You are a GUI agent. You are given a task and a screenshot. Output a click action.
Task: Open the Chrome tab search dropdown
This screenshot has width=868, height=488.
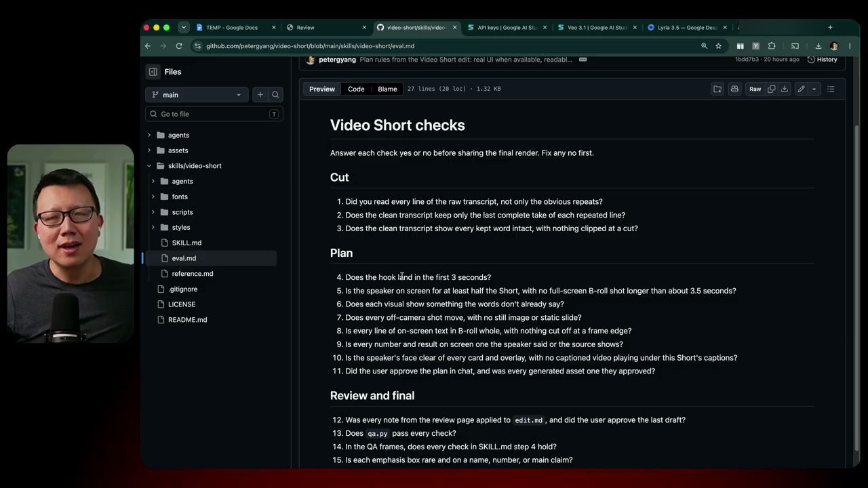tap(184, 28)
